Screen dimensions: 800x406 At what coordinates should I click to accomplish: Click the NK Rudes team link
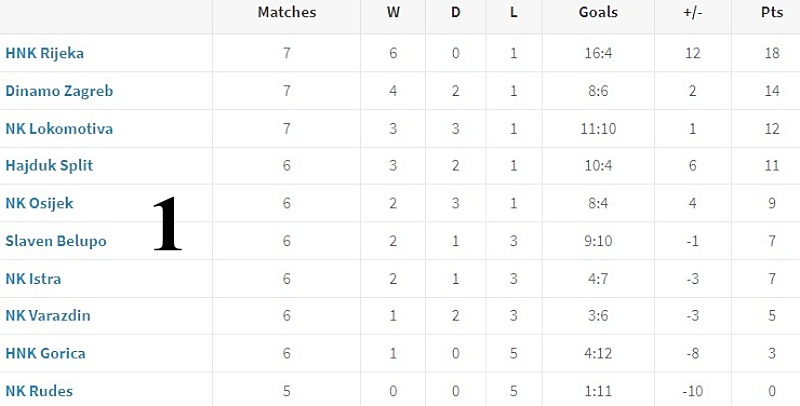click(39, 391)
